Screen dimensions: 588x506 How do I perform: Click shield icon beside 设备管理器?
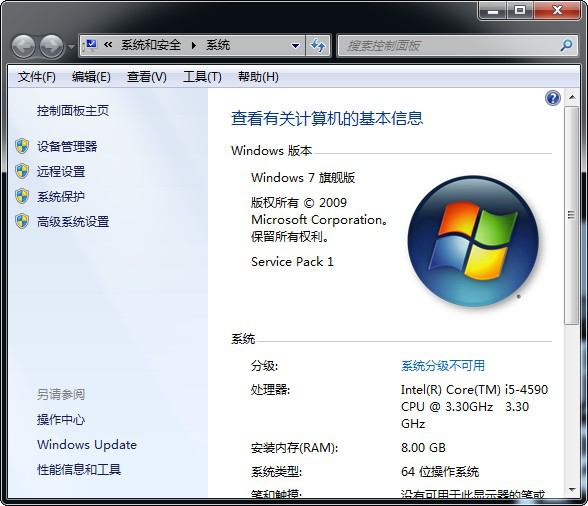tap(22, 146)
